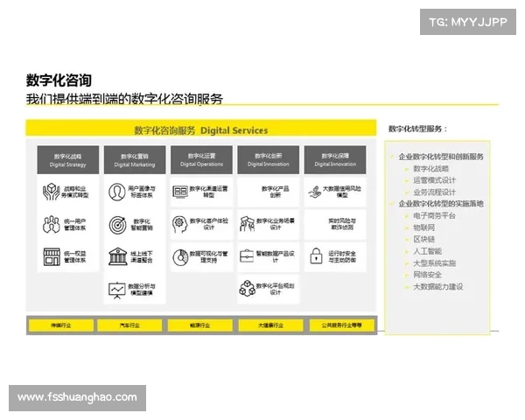
Task: Click the 业务流程设计 bullet item
Action: click(x=434, y=192)
